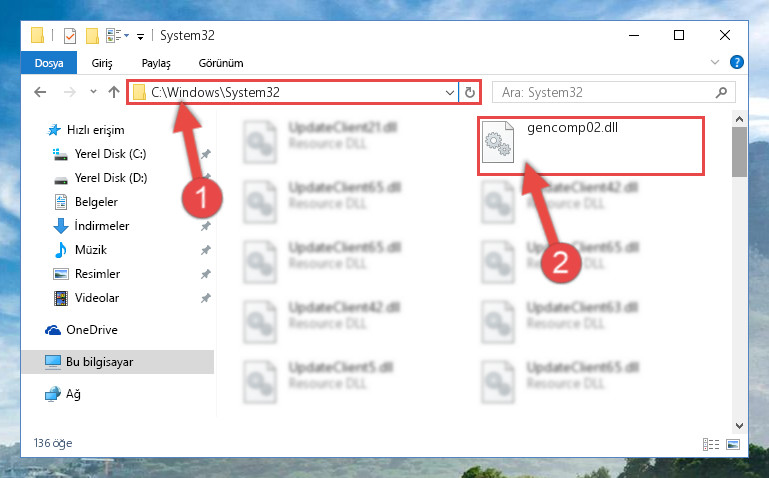The width and height of the screenshot is (769, 478).
Task: Go back using the back arrow
Action: coord(40,92)
